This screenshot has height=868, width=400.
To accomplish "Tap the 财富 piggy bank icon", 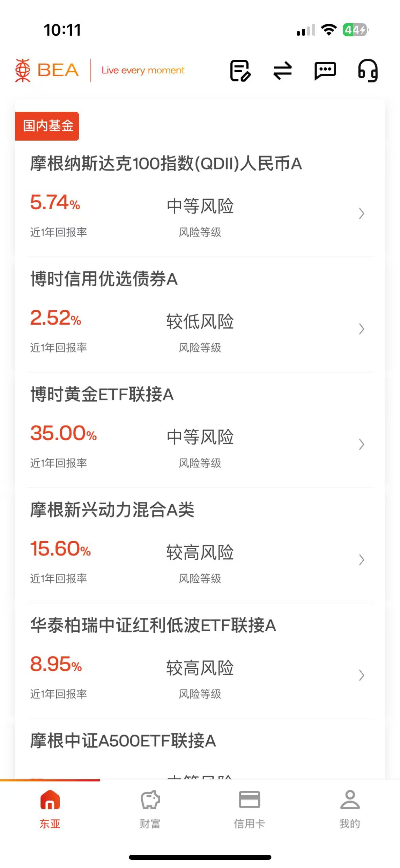I will click(x=150, y=799).
